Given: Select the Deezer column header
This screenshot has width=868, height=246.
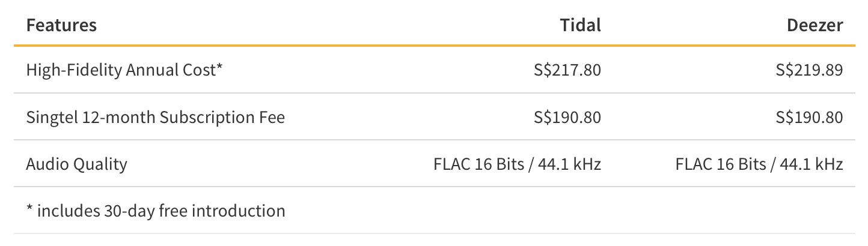Looking at the screenshot, I should 815,25.
